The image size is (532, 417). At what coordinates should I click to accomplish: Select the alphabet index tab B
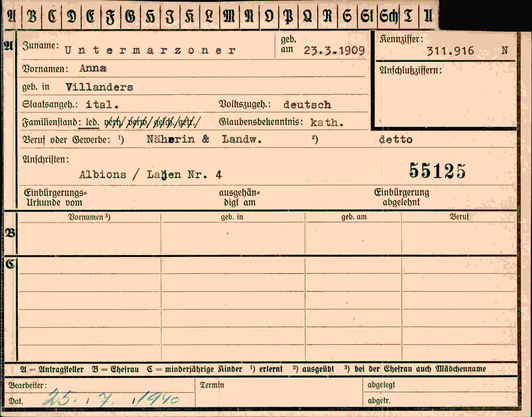pos(32,16)
